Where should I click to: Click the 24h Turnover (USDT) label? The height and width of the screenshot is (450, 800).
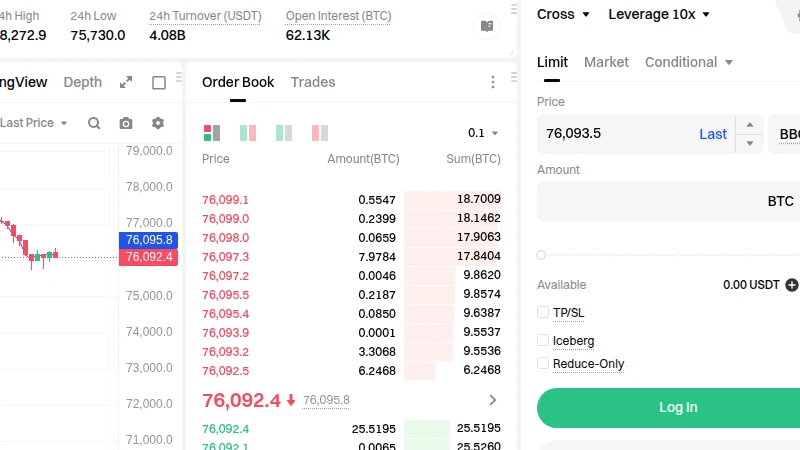point(205,16)
